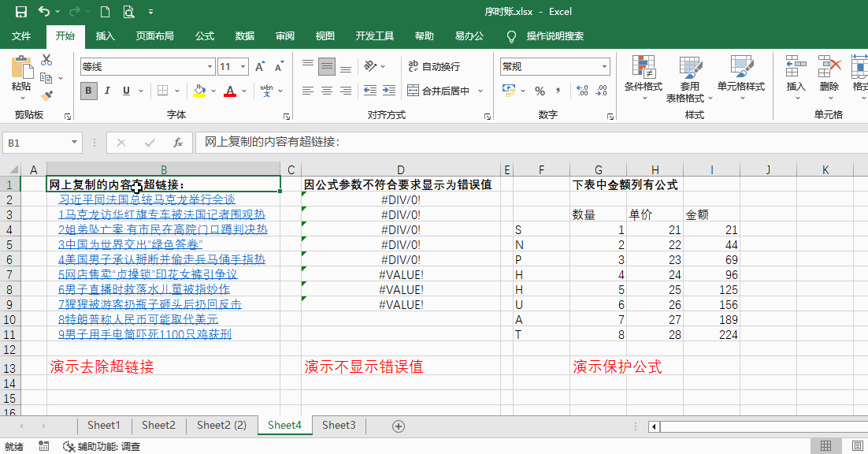Align cell text left
The image size is (868, 454).
[x=308, y=90]
